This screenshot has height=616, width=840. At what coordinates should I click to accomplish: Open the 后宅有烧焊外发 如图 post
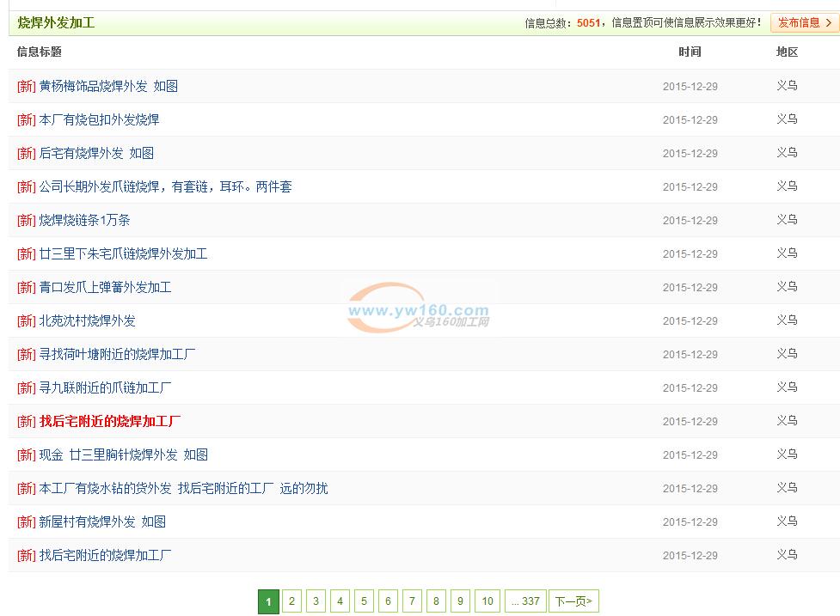point(96,153)
